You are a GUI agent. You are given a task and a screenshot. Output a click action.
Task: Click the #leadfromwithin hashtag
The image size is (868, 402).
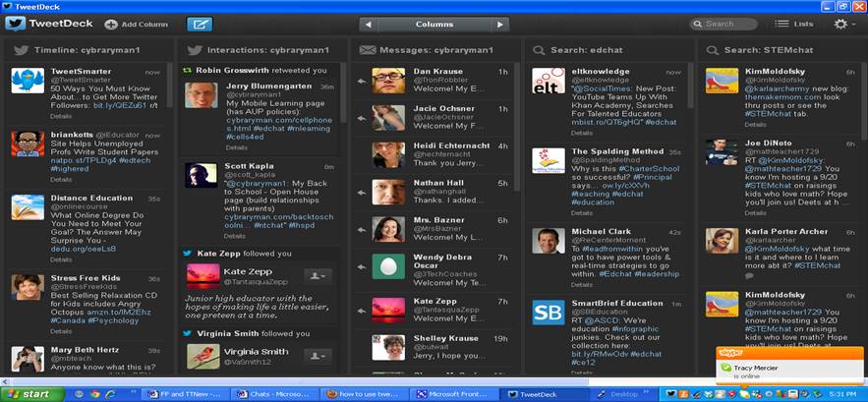tap(612, 249)
